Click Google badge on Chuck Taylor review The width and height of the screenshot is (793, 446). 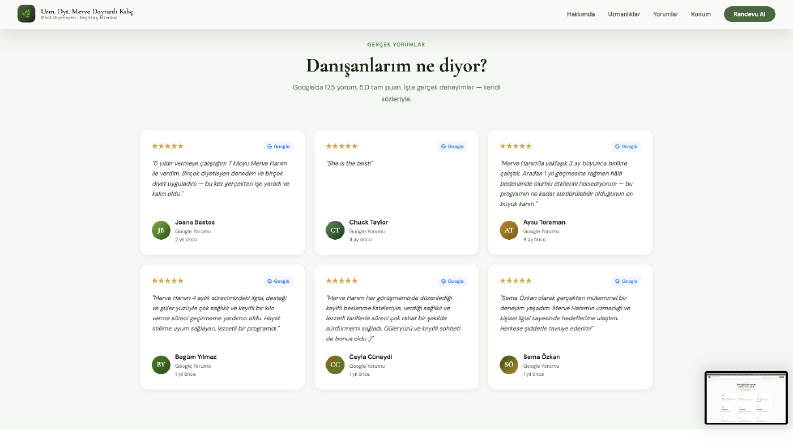tap(452, 147)
